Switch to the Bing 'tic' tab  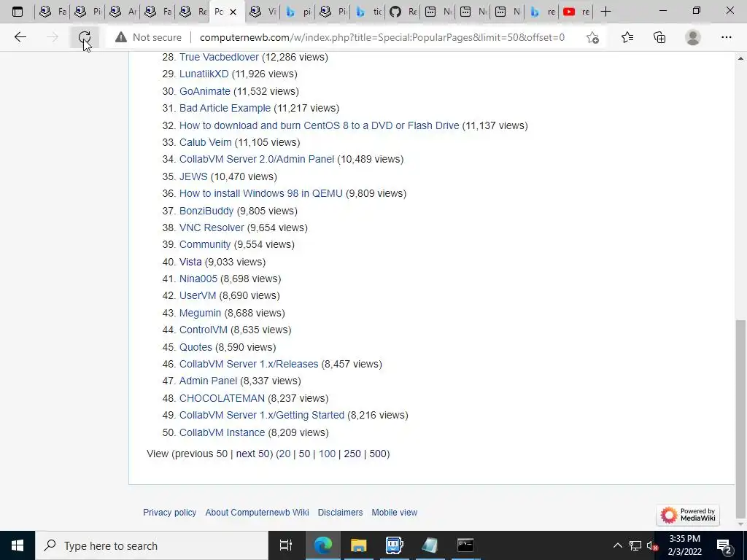click(x=368, y=12)
